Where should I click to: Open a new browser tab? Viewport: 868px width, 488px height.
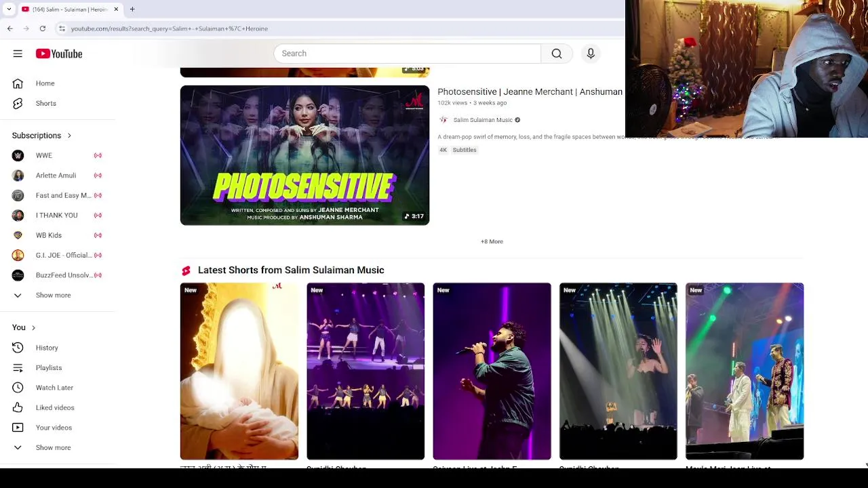pos(132,9)
